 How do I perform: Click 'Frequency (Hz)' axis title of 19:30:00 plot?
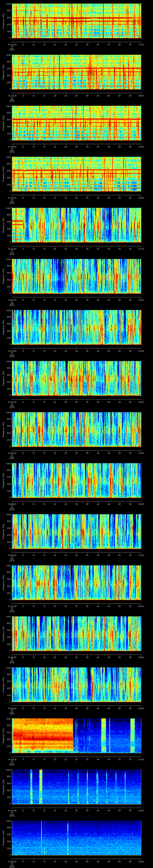click(x=3, y=736)
